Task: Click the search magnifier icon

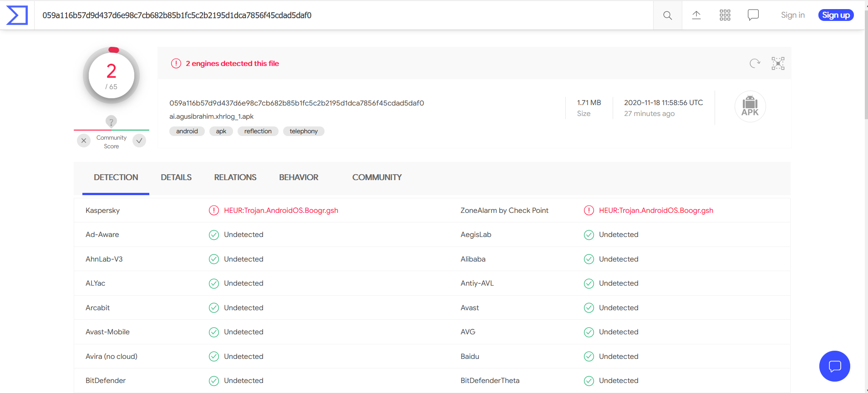Action: [667, 15]
